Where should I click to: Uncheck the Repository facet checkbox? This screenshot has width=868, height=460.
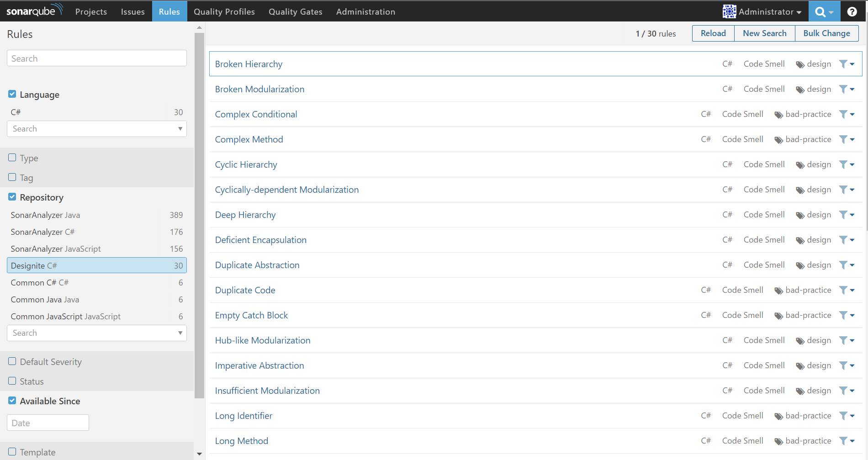[x=12, y=197]
